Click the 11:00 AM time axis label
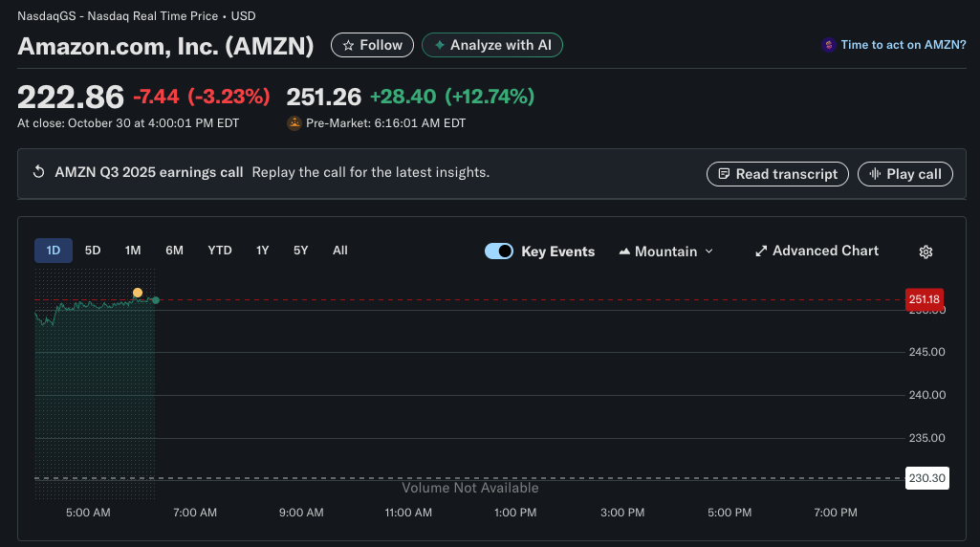 click(408, 513)
